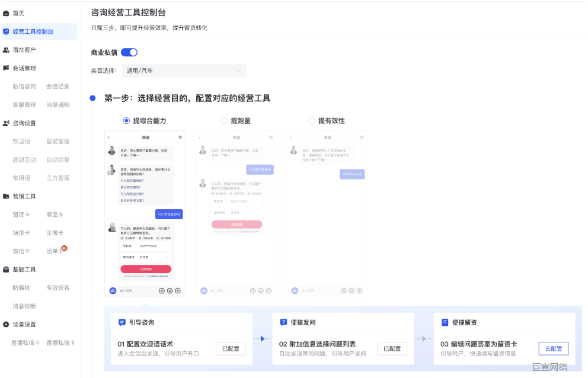Open 微信卡 submenu link
This screenshot has height=378, width=588.
click(x=21, y=251)
